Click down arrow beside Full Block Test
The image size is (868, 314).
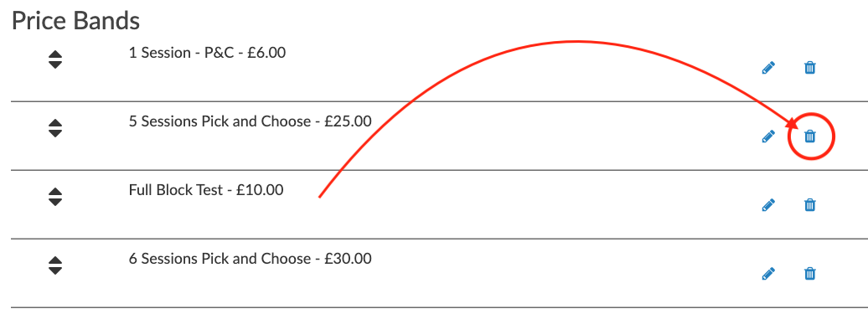point(54,201)
